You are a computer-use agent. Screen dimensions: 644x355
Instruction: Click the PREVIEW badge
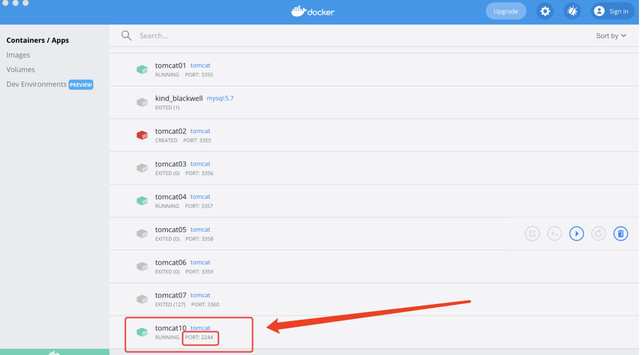tap(81, 85)
